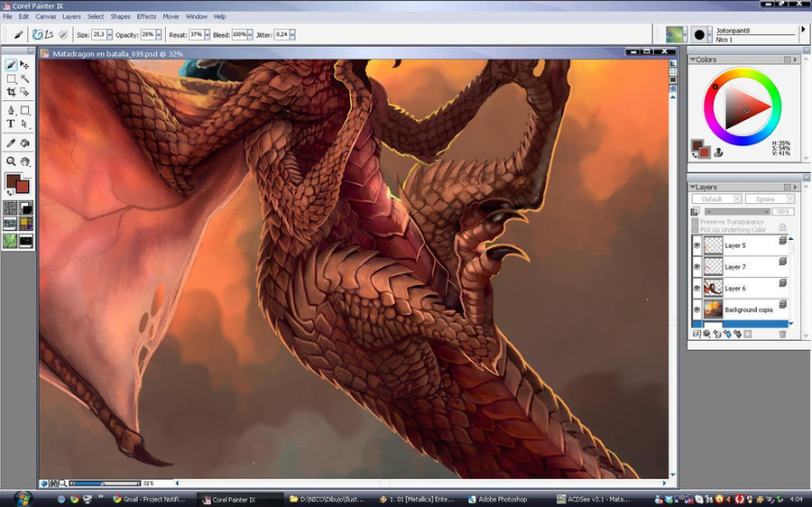Open the Pattern selector in the toolbox
The height and width of the screenshot is (507, 812).
[x=10, y=224]
